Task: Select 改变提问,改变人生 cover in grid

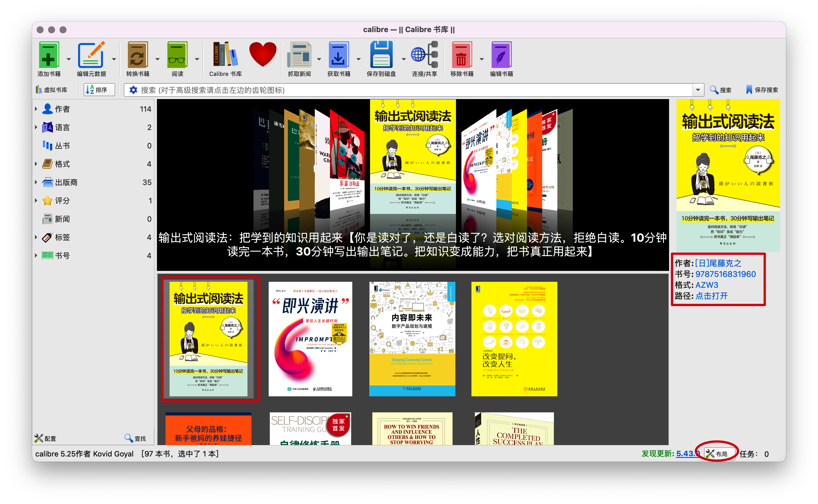Action: 514,339
